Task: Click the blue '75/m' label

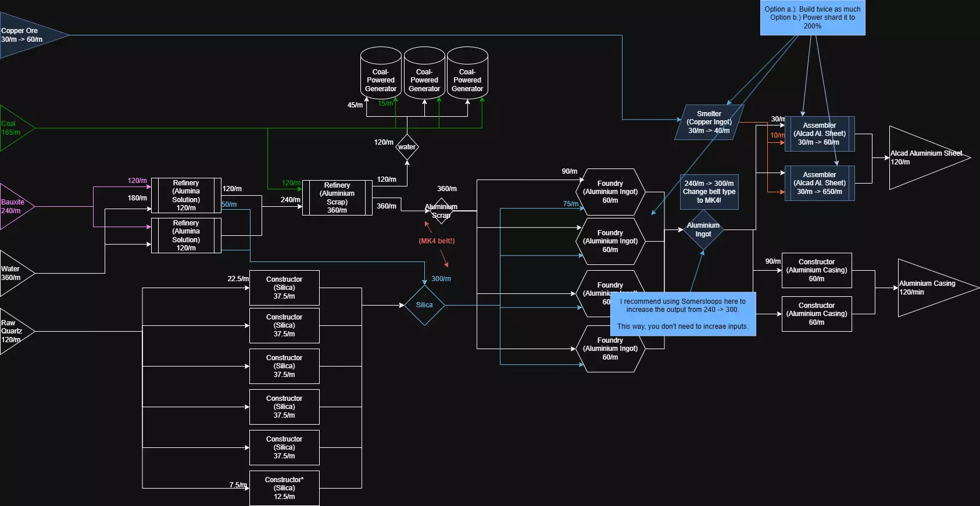Action: click(570, 204)
